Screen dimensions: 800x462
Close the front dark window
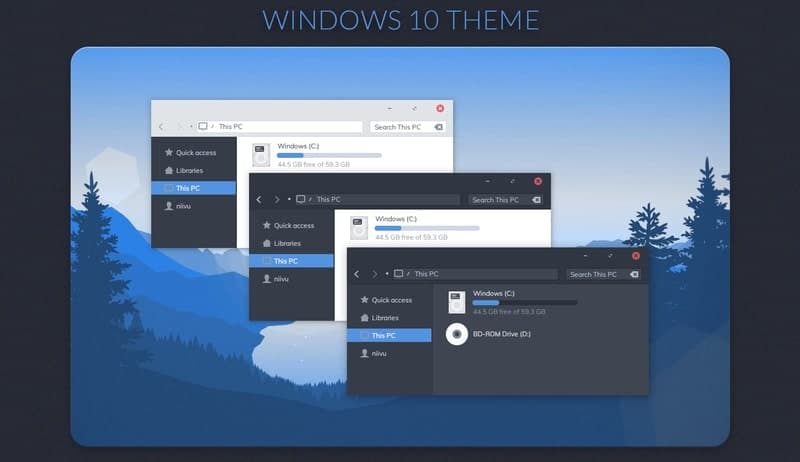[x=636, y=255]
